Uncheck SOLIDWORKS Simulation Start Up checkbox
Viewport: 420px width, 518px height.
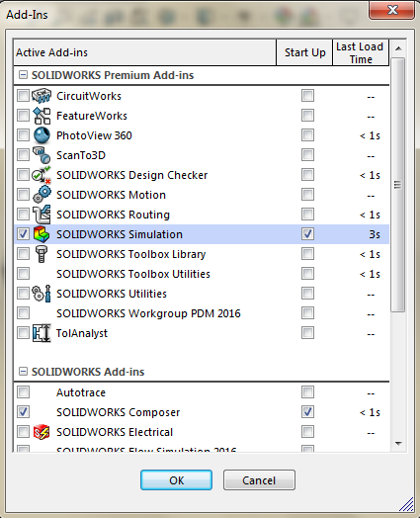(x=307, y=234)
